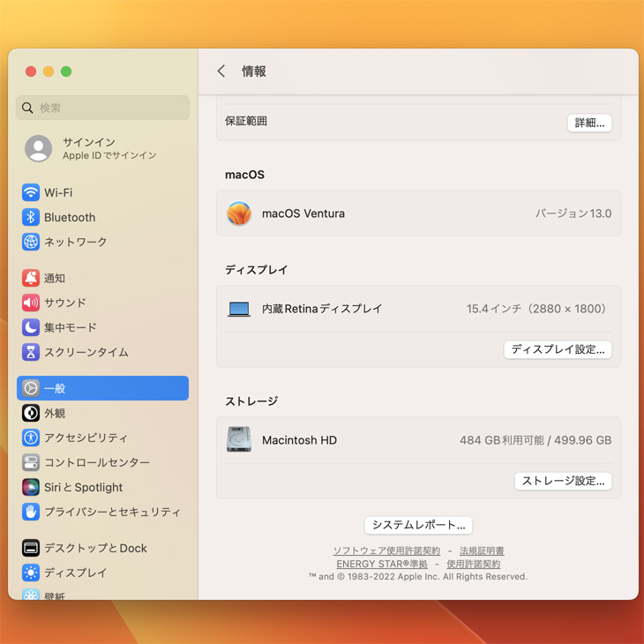Click the バージョン 13.0 text
This screenshot has width=644, height=644.
point(573,213)
